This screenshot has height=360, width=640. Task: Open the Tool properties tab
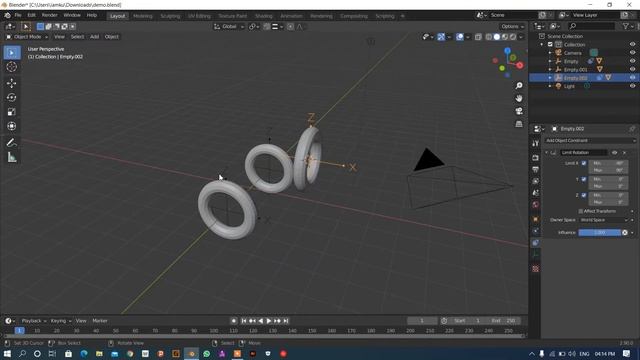tap(536, 143)
